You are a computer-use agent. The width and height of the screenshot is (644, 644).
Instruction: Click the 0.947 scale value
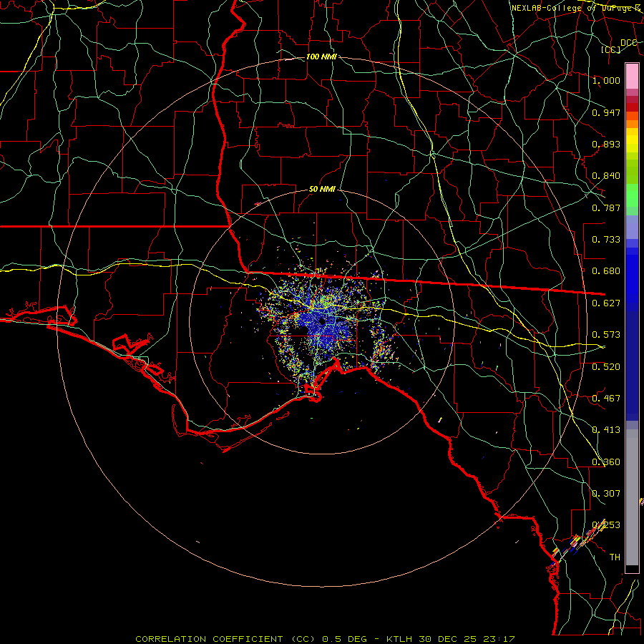(x=606, y=112)
